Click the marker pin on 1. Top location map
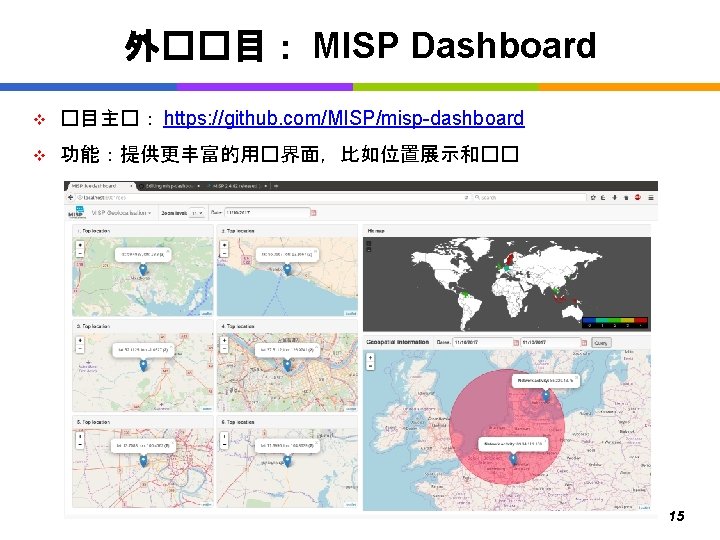Image resolution: width=720 pixels, height=540 pixels. 143,270
